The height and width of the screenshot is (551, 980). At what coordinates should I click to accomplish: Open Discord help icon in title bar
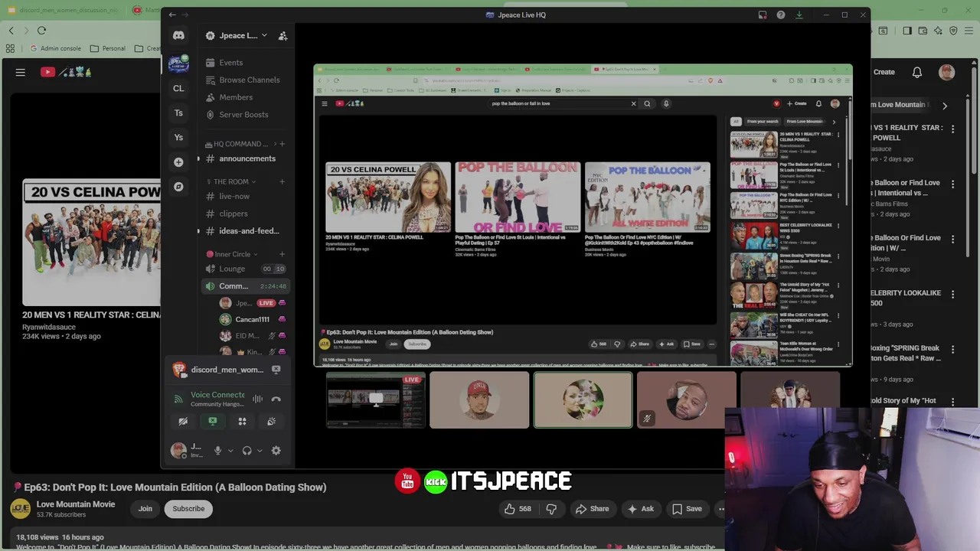pyautogui.click(x=780, y=15)
